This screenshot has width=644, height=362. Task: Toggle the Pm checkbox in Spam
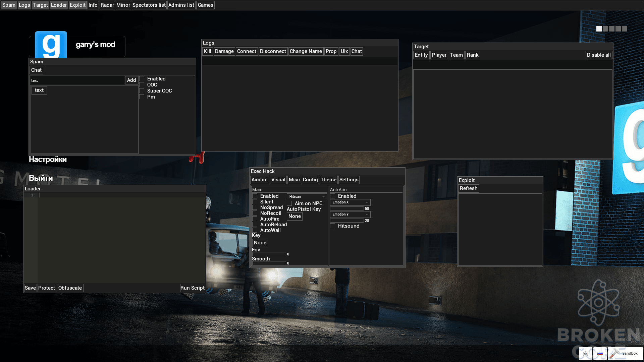click(142, 97)
